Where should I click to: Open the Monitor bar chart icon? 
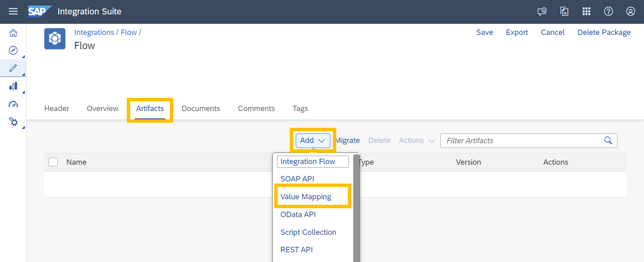[13, 86]
